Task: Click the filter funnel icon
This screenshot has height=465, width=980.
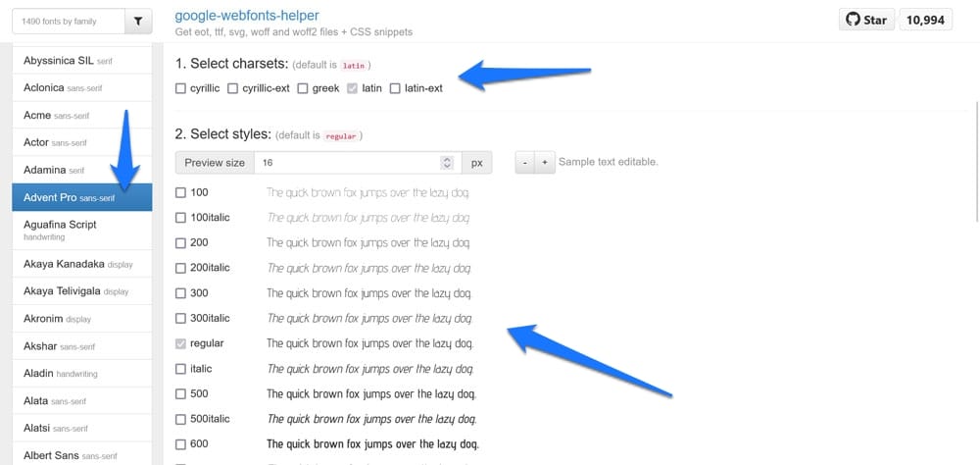Action: pyautogui.click(x=138, y=21)
